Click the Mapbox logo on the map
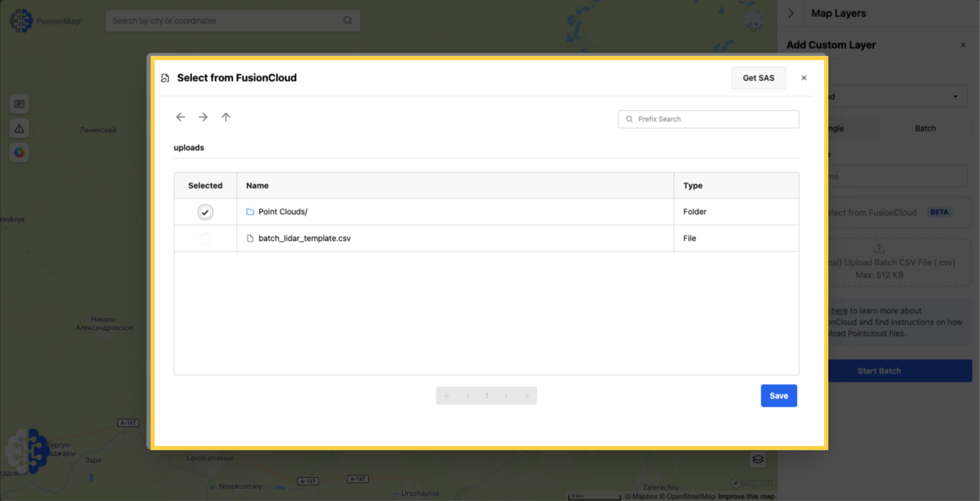 coord(752,483)
